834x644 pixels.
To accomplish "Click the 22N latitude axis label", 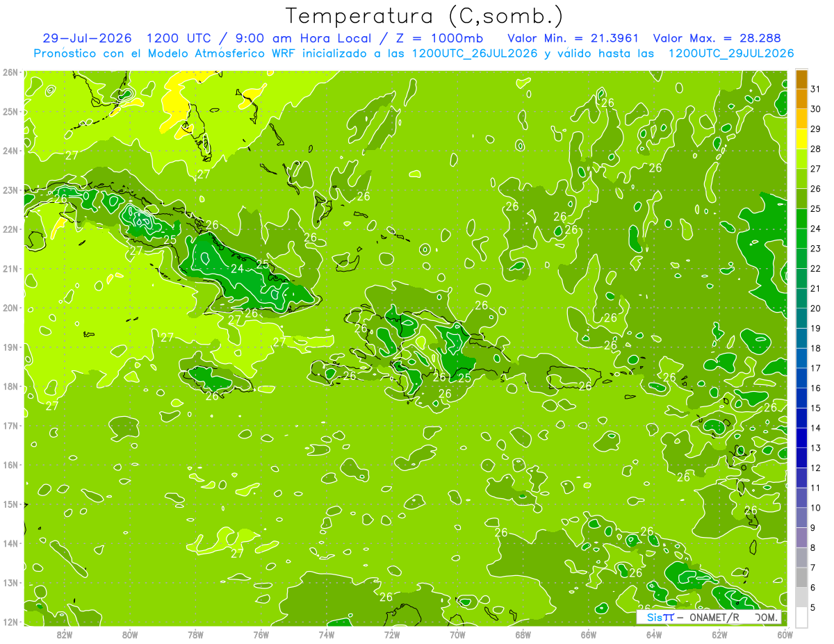I will click(10, 229).
